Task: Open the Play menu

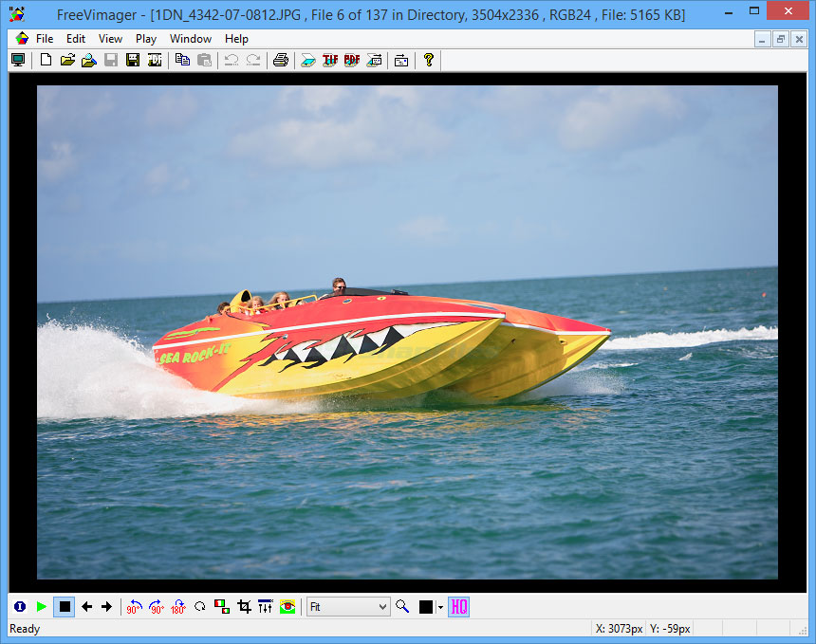Action: [x=146, y=39]
